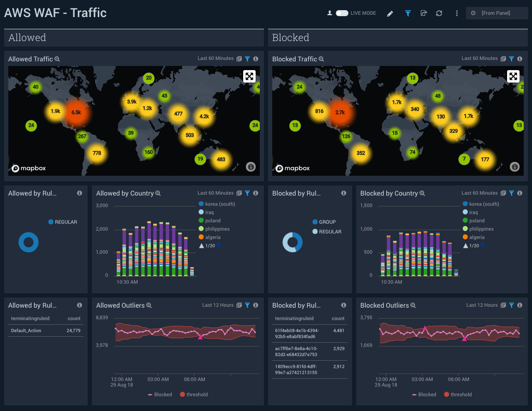Viewport: 532px width, 411px height.
Task: Open the three-dot more options menu
Action: point(457,13)
